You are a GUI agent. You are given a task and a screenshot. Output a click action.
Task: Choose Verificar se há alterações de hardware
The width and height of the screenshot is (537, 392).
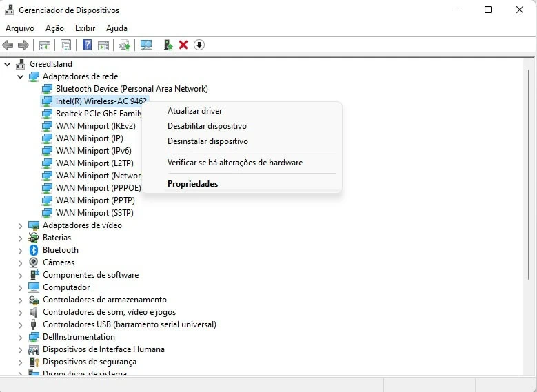(x=235, y=163)
